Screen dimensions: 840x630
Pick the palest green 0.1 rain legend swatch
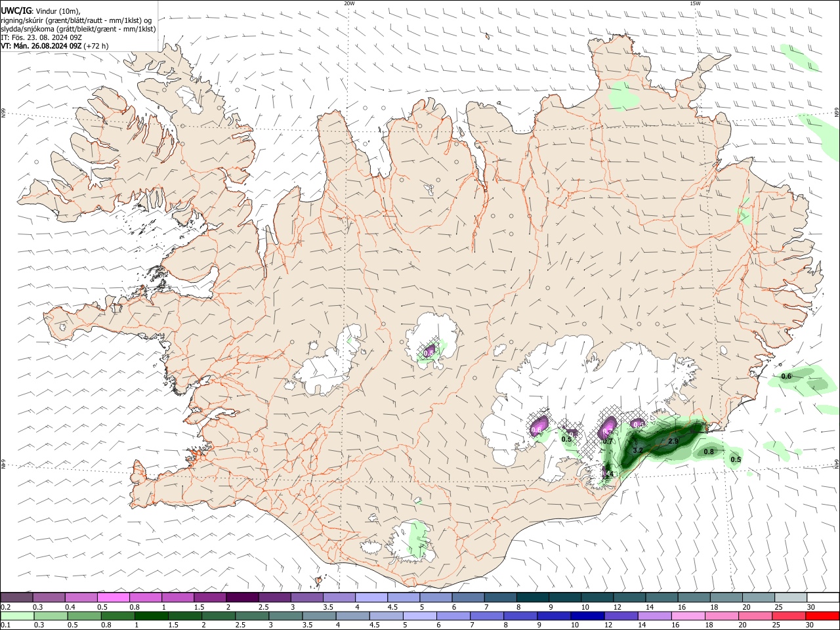(x=17, y=616)
